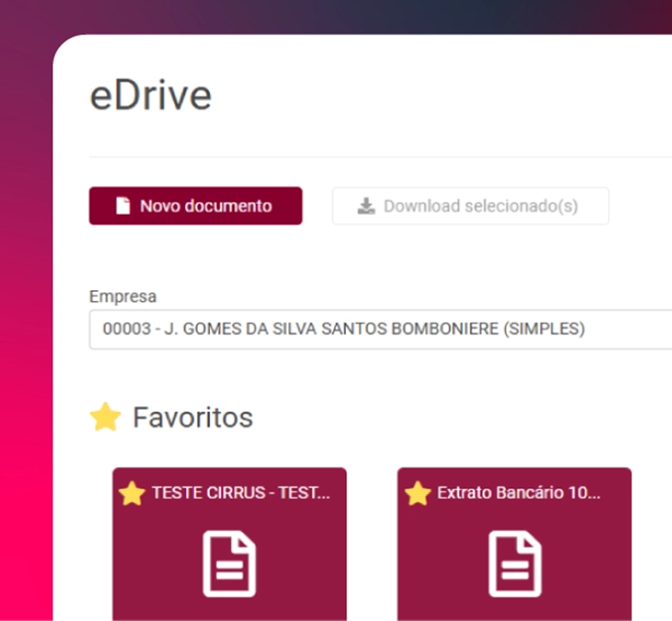Click the Extrato Bancário card title

tap(518, 493)
